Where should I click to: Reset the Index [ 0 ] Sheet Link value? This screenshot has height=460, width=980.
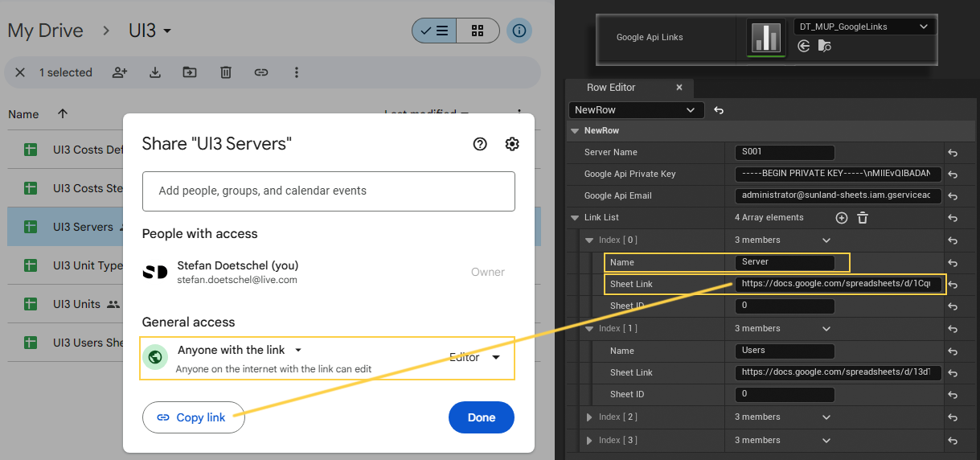(953, 285)
